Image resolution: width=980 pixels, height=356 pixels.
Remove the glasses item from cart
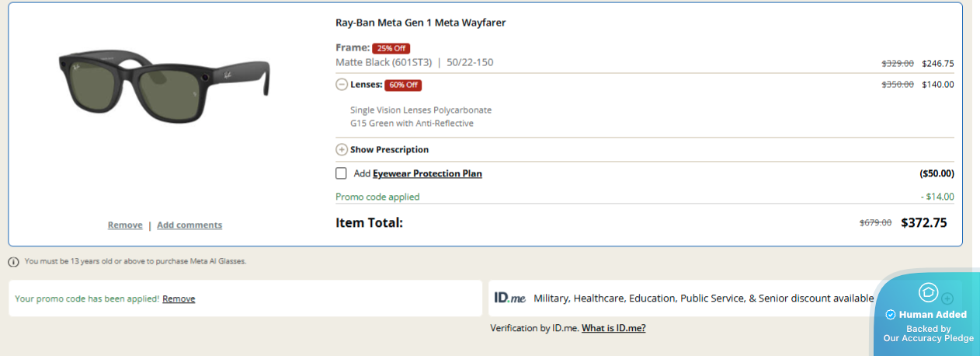tap(125, 225)
